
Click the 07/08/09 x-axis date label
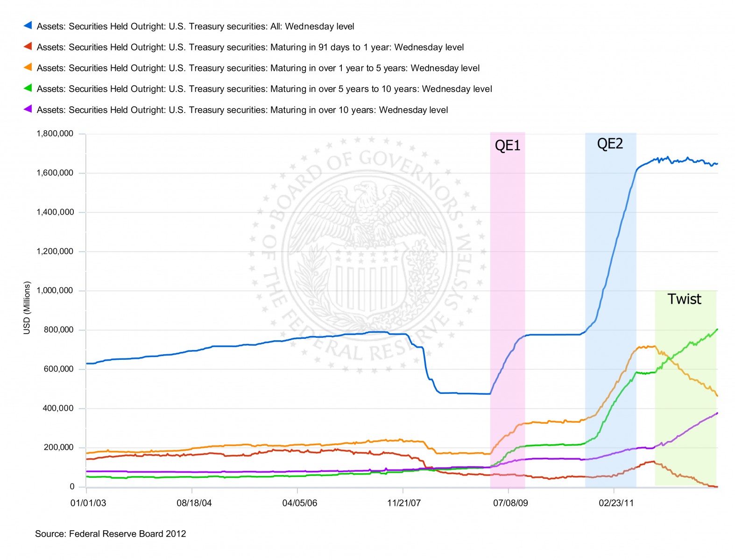point(510,503)
